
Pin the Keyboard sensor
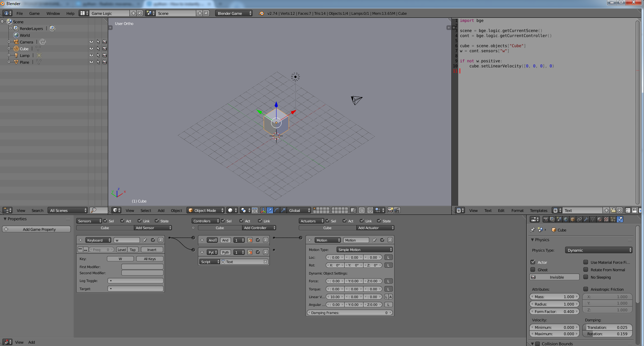click(x=145, y=240)
